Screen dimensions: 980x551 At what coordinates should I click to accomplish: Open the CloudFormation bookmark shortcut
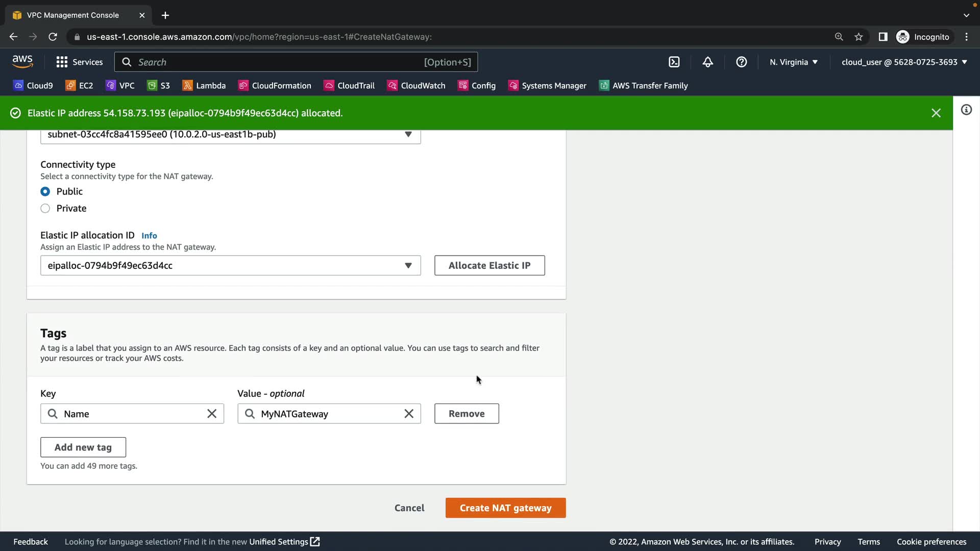[x=275, y=86]
